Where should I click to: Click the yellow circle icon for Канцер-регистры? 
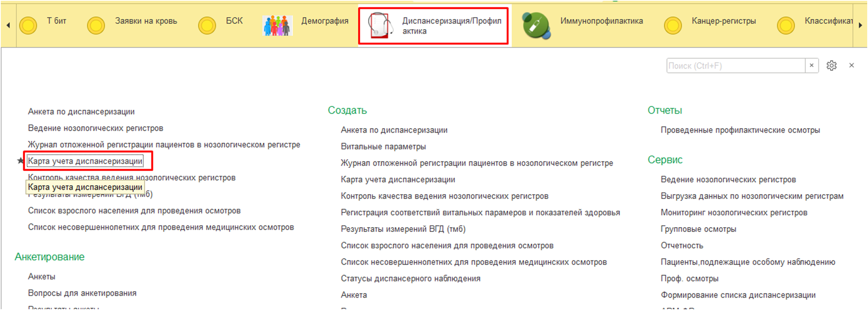pos(673,26)
